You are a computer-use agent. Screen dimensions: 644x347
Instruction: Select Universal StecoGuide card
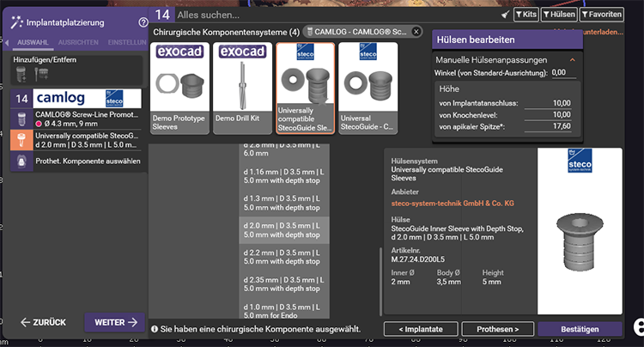368,88
